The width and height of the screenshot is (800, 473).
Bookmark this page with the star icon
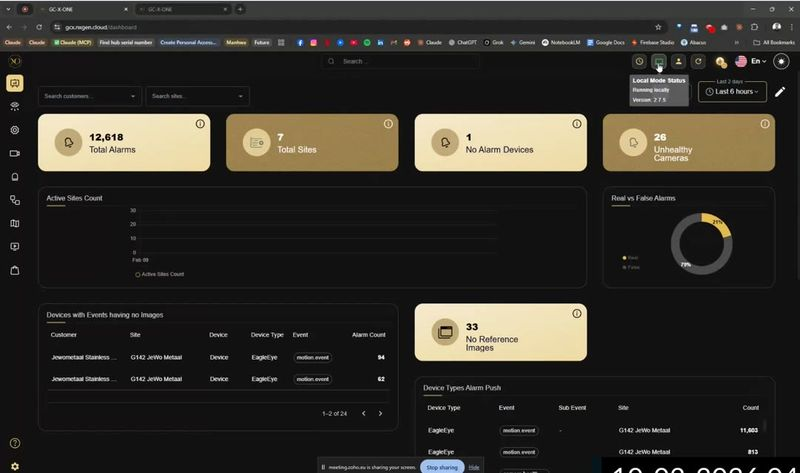658,27
